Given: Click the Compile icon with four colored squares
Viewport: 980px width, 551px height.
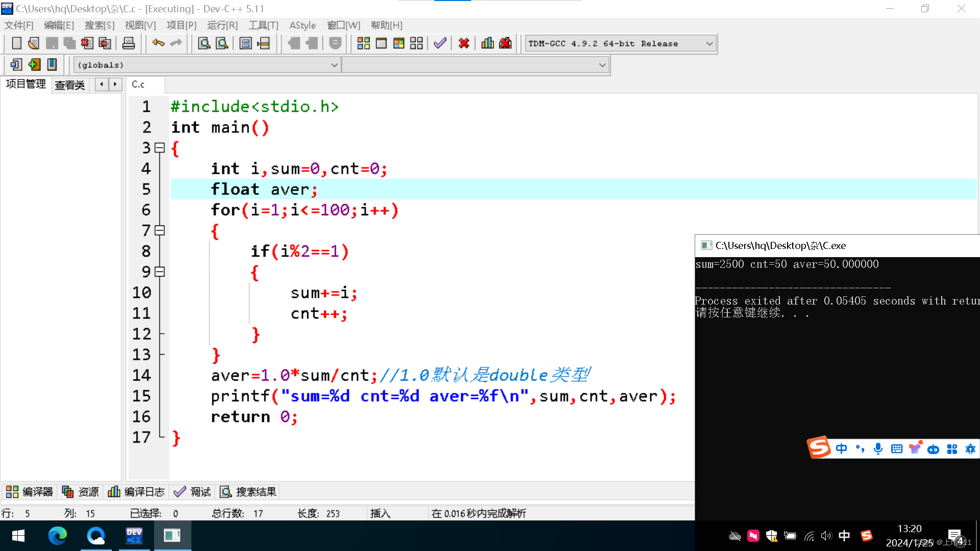Looking at the screenshot, I should click(x=363, y=43).
